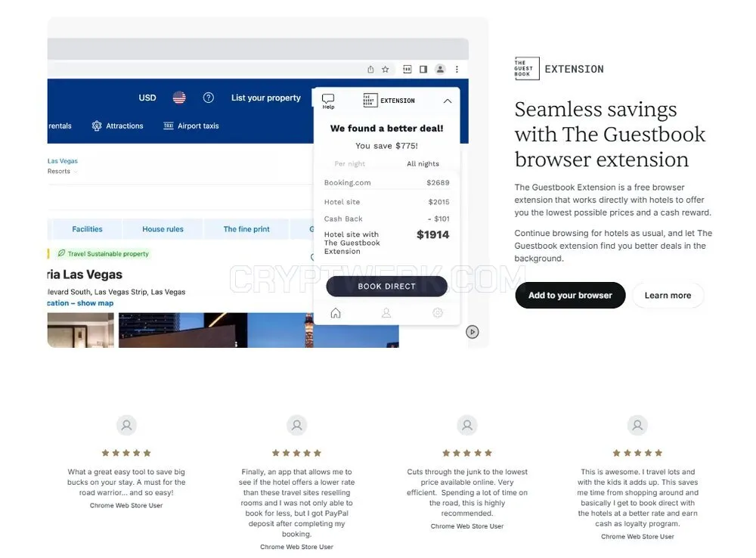The width and height of the screenshot is (756, 558).
Task: Select the Per night pricing toggle
Action: click(349, 164)
